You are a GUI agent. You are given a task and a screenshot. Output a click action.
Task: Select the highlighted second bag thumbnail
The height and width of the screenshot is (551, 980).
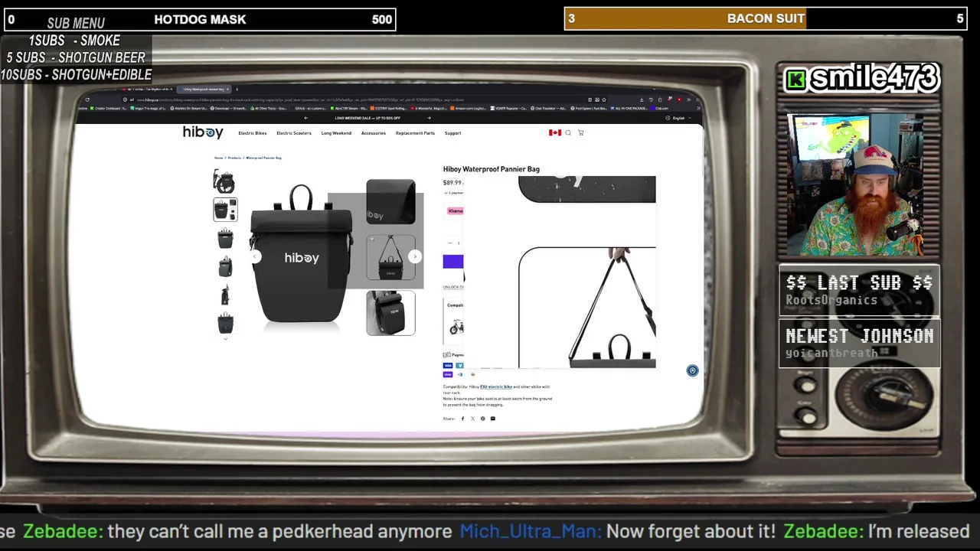[x=225, y=209]
